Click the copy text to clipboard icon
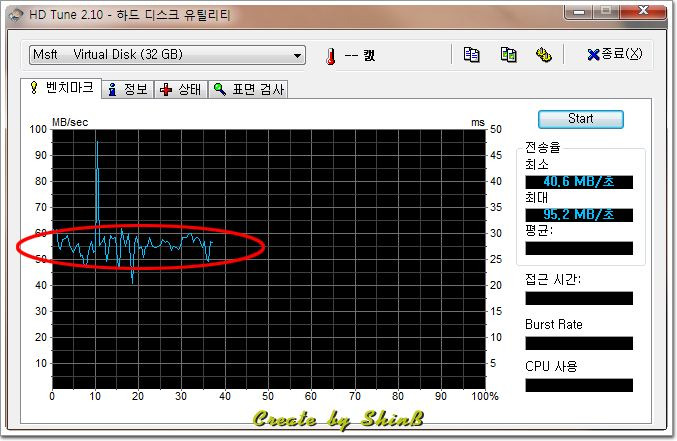The width and height of the screenshot is (677, 441). (471, 55)
